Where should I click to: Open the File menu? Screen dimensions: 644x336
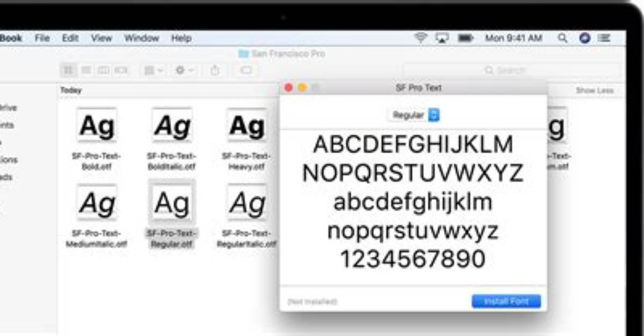(x=42, y=38)
